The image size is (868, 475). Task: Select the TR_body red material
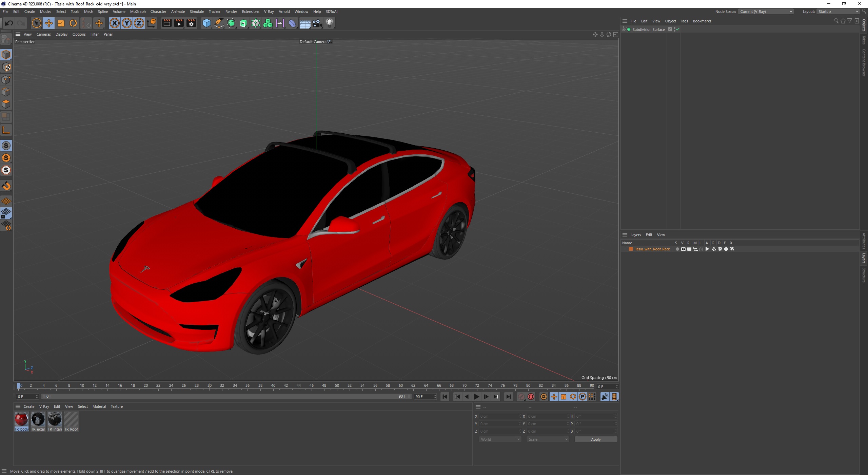(x=21, y=421)
